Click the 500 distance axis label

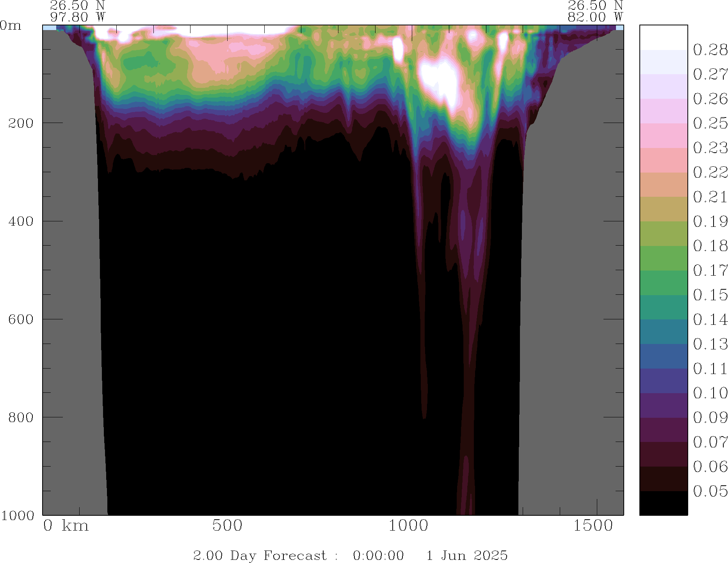pos(227,526)
